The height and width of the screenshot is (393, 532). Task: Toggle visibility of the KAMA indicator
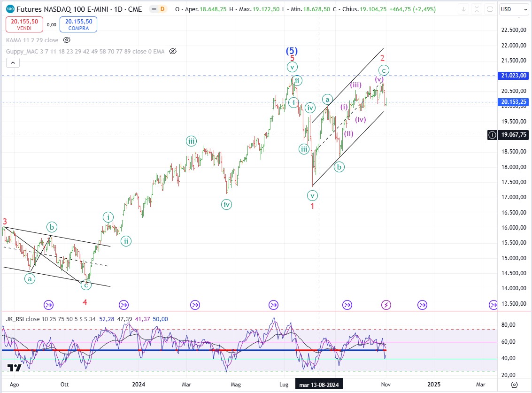tap(67, 40)
